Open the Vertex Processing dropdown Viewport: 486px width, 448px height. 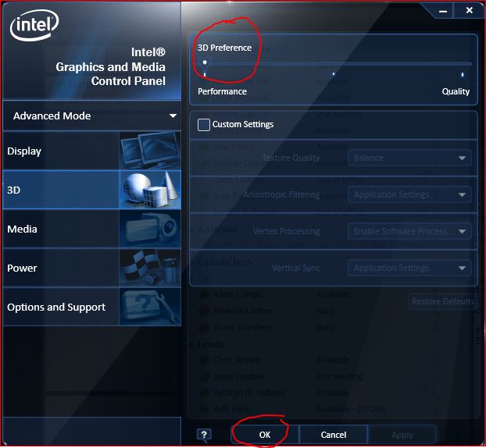coord(409,231)
